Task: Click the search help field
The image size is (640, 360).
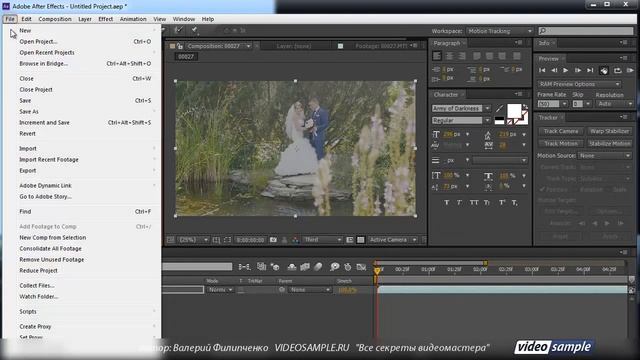Action: tap(586, 31)
